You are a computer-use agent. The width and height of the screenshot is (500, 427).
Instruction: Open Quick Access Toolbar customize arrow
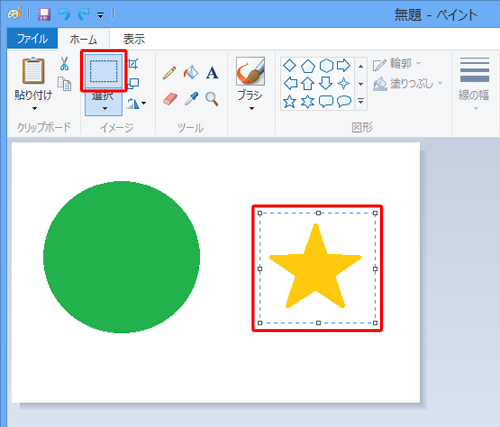coord(100,15)
